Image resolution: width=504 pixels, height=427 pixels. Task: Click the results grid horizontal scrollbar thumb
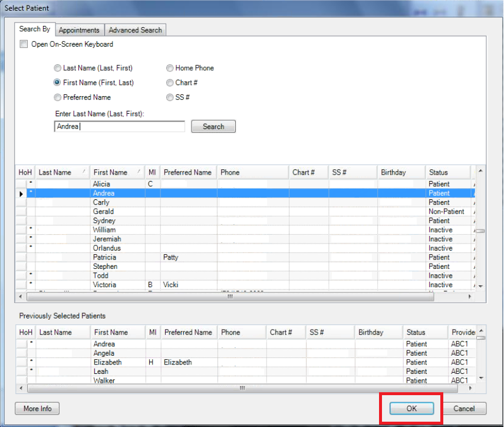(230, 297)
